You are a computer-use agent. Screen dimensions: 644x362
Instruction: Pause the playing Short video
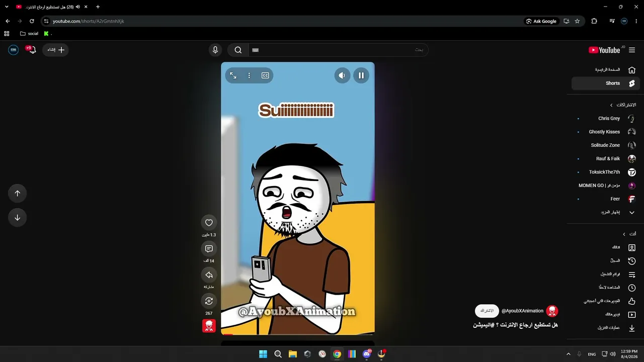[361, 75]
